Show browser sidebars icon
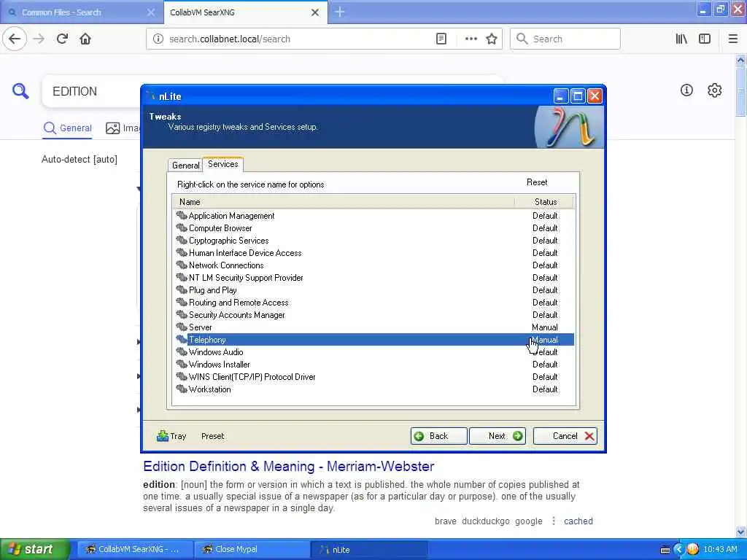747x560 pixels. click(705, 39)
